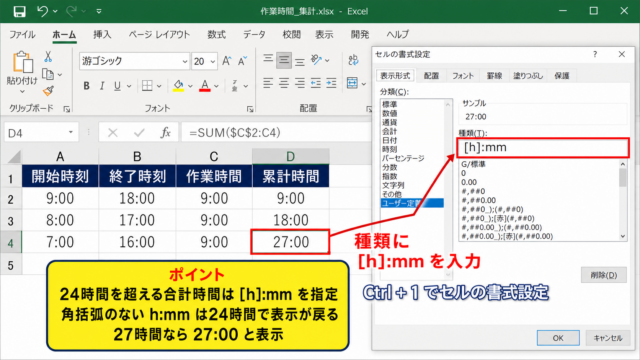This screenshot has height=360, width=640.
Task: Select cell D4 showing 27:00
Action: coord(290,242)
